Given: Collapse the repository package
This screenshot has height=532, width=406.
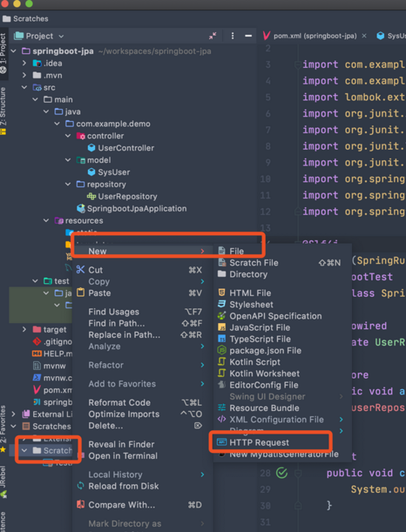Looking at the screenshot, I should tap(68, 184).
